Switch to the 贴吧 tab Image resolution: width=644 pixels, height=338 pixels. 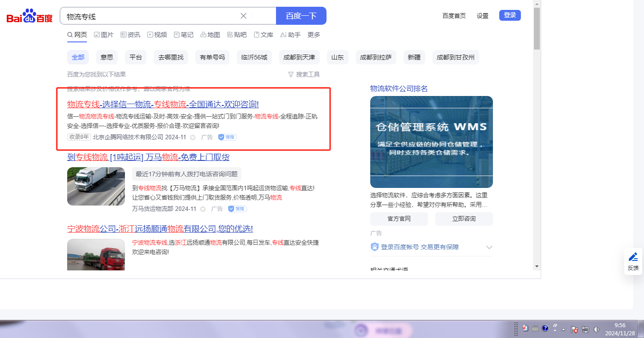[237, 35]
